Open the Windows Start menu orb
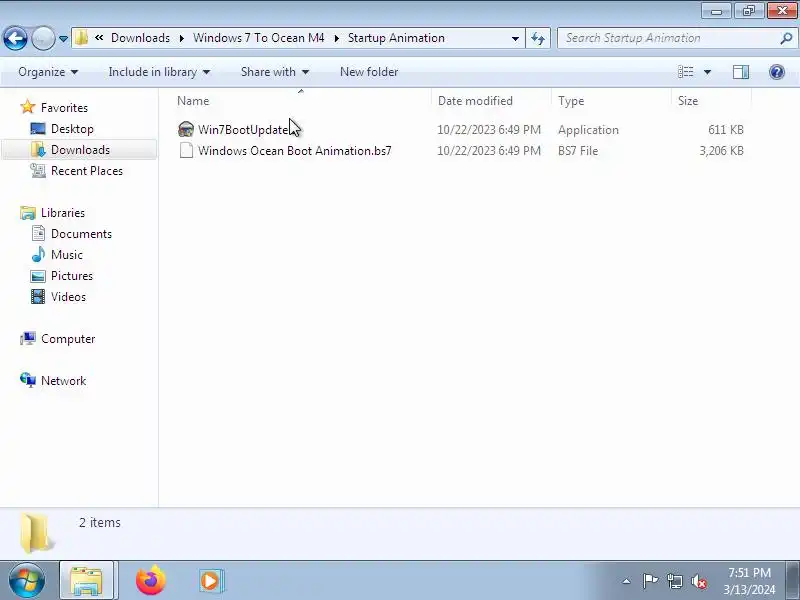This screenshot has width=800, height=600. [27, 580]
